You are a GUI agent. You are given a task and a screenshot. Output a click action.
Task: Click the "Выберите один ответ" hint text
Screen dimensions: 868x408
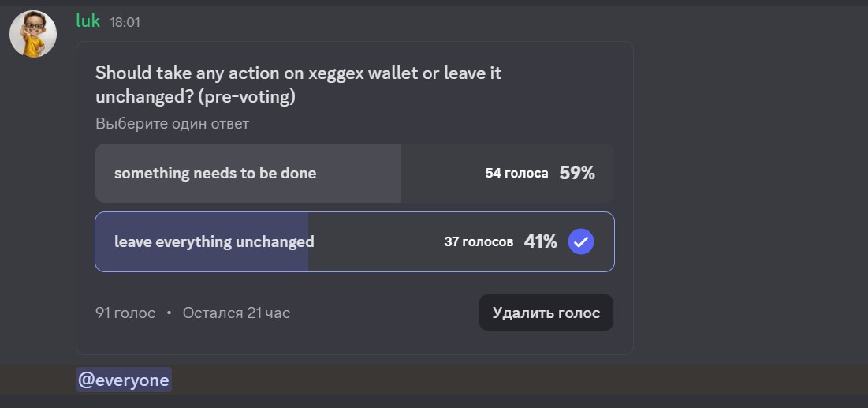(x=172, y=124)
